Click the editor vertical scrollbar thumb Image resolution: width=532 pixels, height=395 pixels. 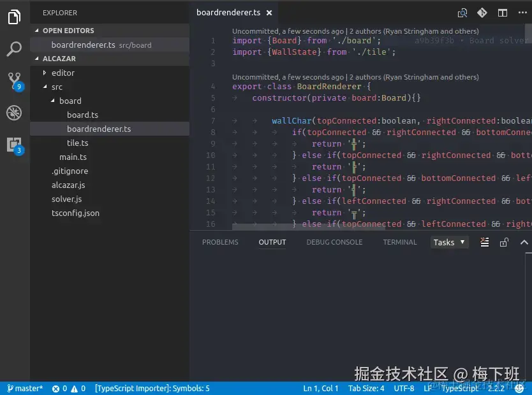(528, 33)
